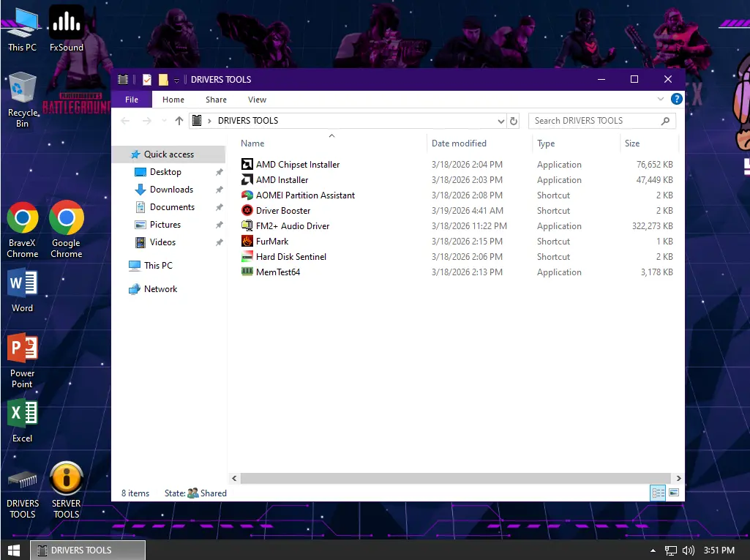This screenshot has height=560, width=750.
Task: Open the address bar history dropdown
Action: coord(500,121)
